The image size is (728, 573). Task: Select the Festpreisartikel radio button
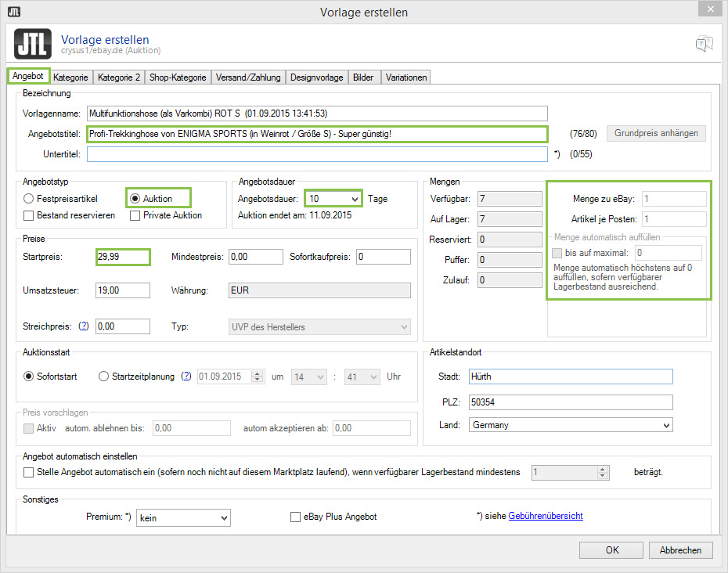(x=29, y=199)
